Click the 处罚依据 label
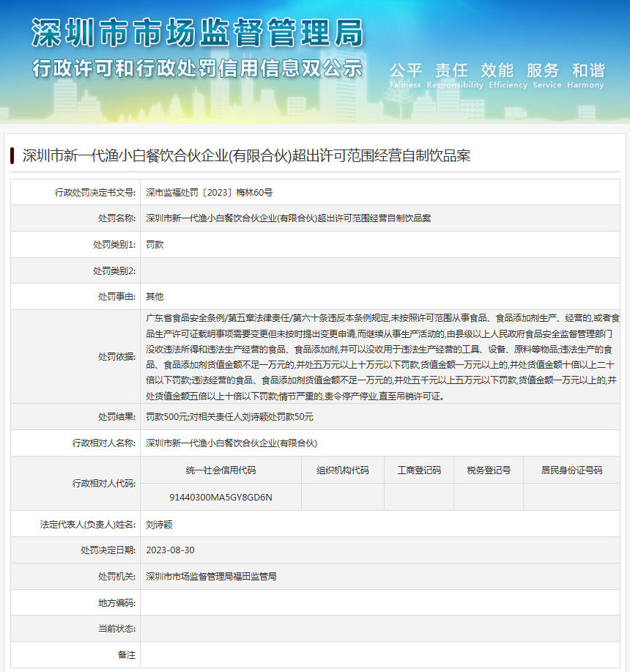The image size is (630, 672). click(x=116, y=357)
